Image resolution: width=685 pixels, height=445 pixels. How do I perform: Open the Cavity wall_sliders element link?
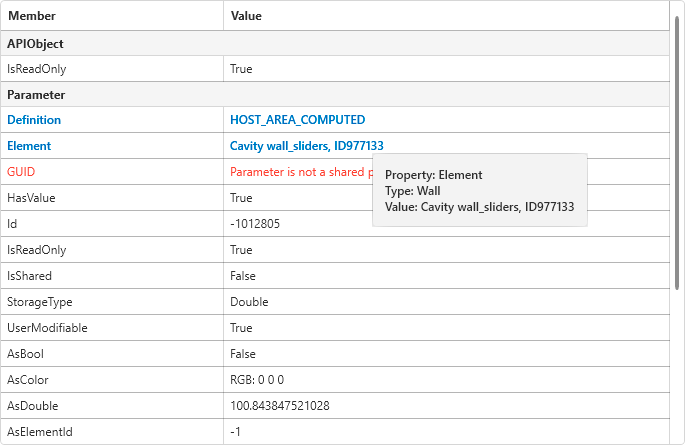(x=307, y=146)
